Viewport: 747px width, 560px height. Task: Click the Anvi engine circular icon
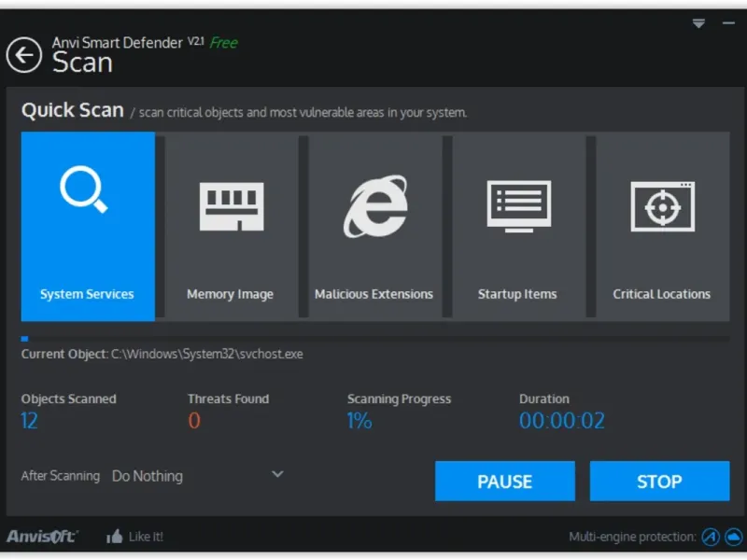click(x=711, y=537)
